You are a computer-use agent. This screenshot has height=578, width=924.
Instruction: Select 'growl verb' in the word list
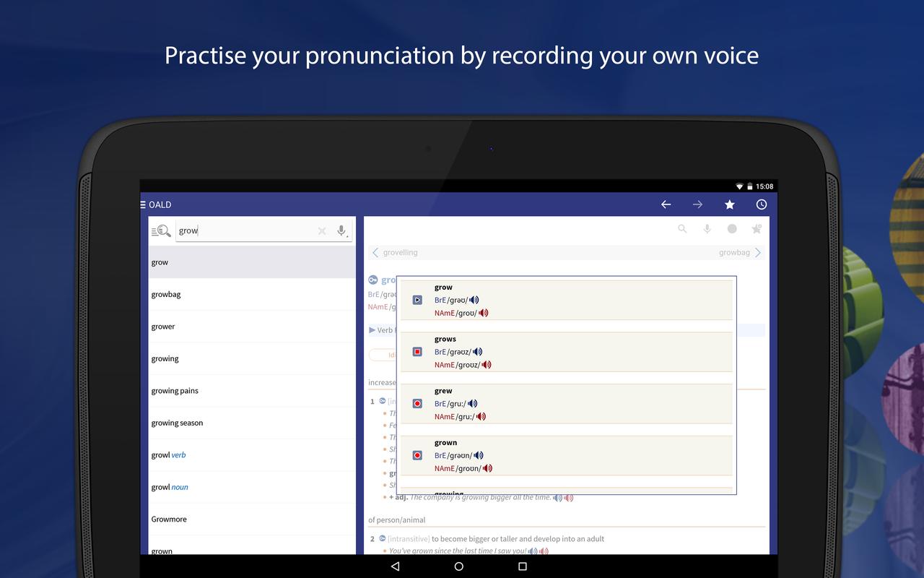click(x=252, y=455)
